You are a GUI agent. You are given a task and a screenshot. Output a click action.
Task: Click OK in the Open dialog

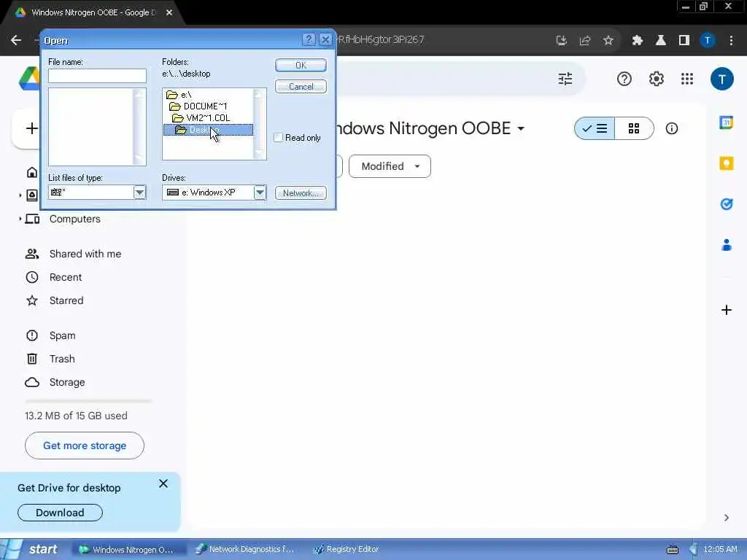coord(301,65)
